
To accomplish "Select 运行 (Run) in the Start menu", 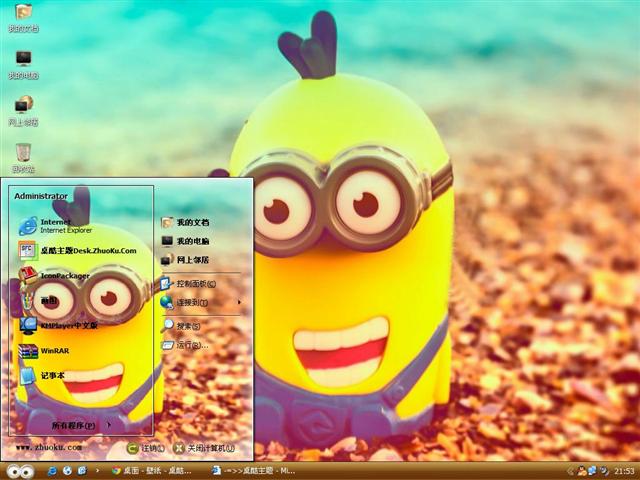I will tap(190, 345).
